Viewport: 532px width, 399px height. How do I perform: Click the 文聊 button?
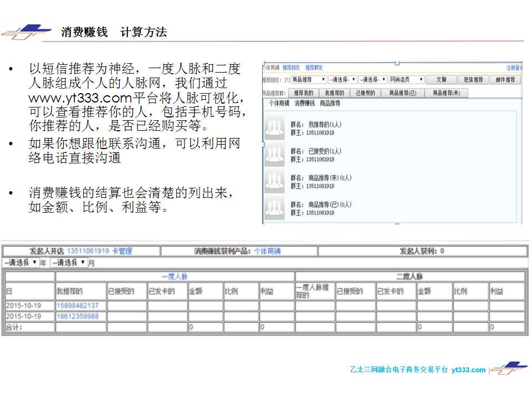coord(442,80)
